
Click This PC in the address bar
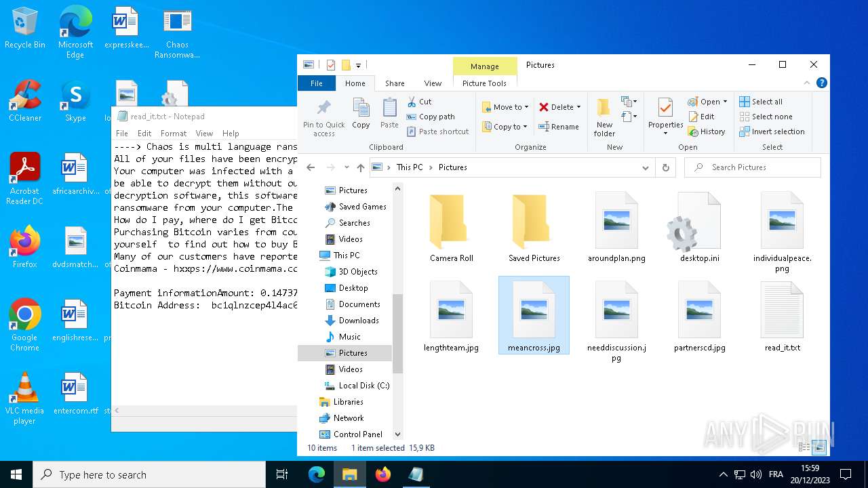(x=409, y=167)
